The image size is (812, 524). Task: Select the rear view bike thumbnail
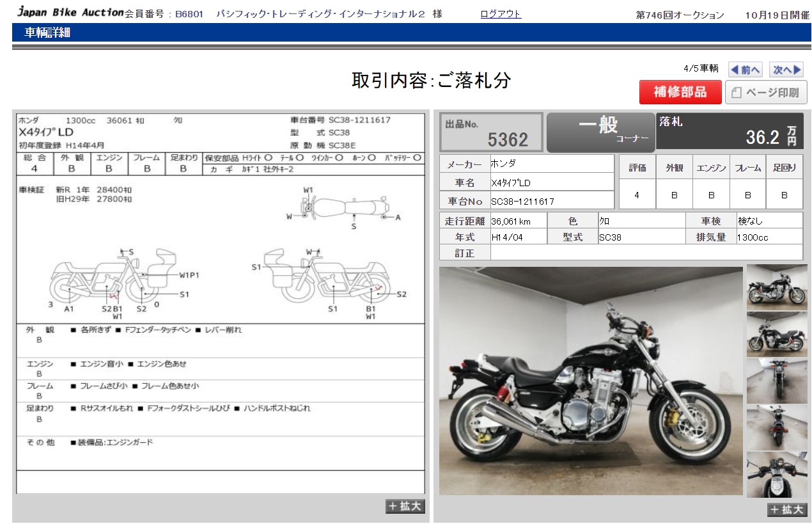pyautogui.click(x=777, y=427)
